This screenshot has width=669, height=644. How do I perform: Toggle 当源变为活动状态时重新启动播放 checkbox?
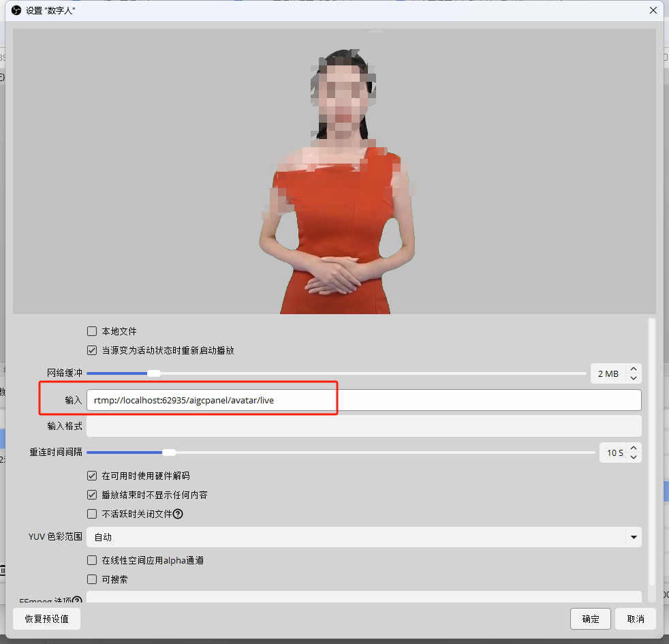coord(92,350)
